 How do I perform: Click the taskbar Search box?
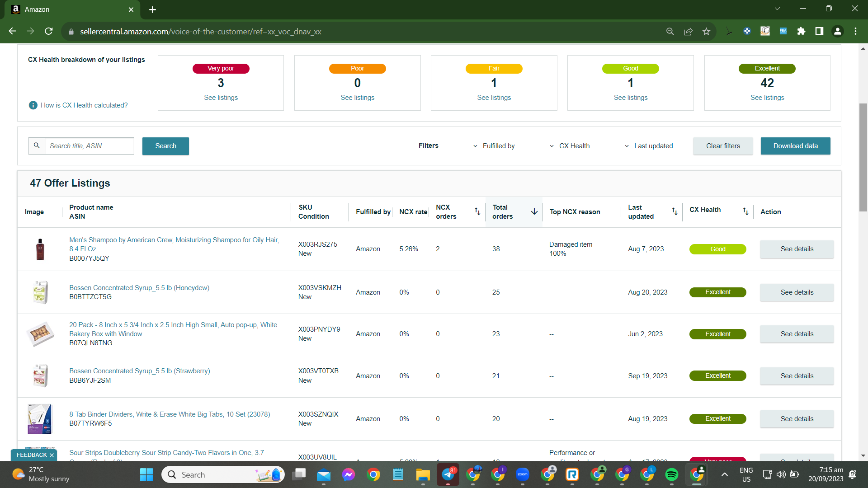click(223, 474)
